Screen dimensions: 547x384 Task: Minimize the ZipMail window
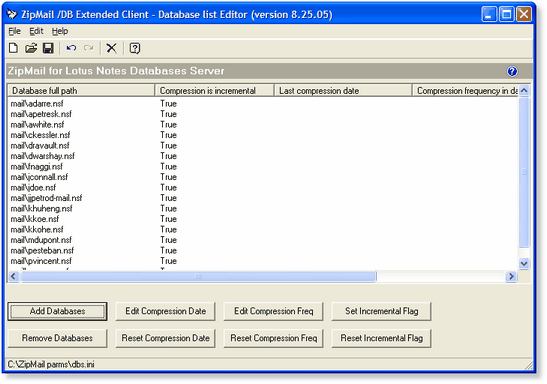tap(489, 14)
